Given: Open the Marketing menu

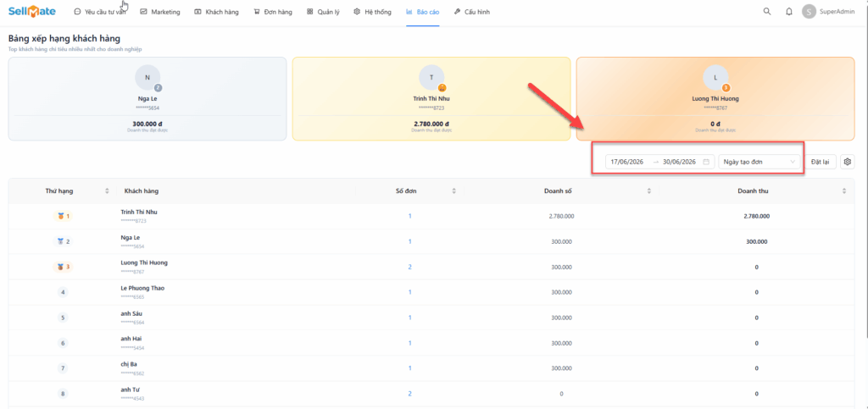Looking at the screenshot, I should tap(160, 12).
